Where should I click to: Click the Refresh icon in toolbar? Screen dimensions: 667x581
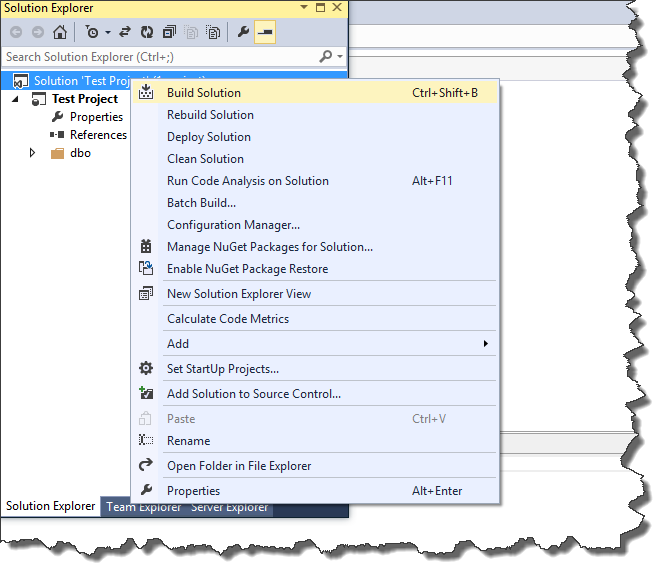coord(147,32)
